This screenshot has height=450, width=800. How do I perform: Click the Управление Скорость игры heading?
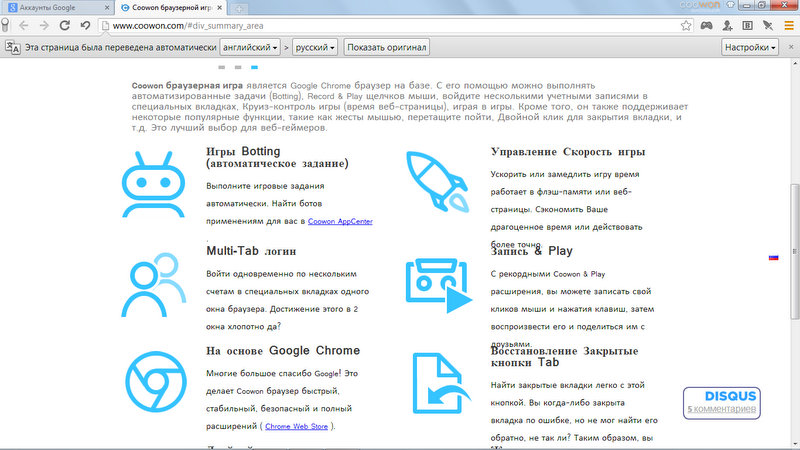pos(568,152)
